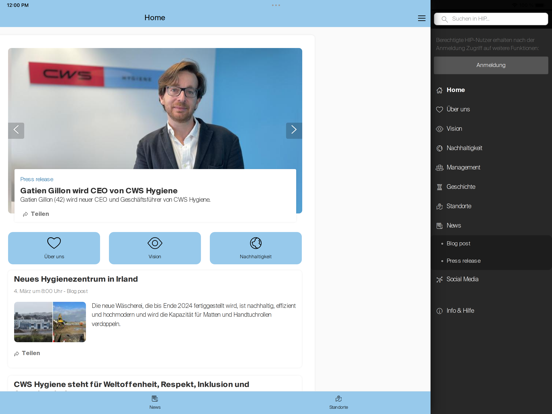Select Press release submenu item
The width and height of the screenshot is (552, 414).
464,261
